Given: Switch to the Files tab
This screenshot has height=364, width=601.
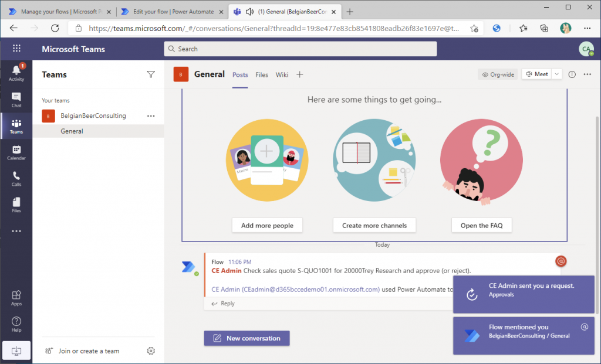Looking at the screenshot, I should pos(262,74).
